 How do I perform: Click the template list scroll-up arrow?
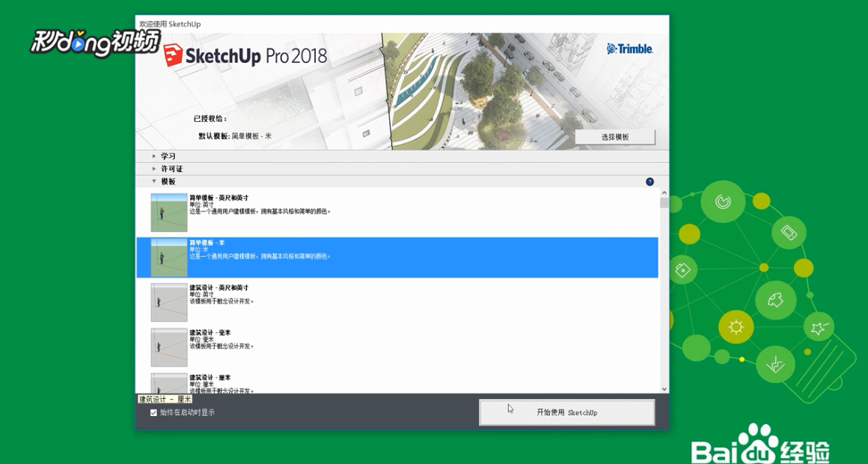pos(664,193)
